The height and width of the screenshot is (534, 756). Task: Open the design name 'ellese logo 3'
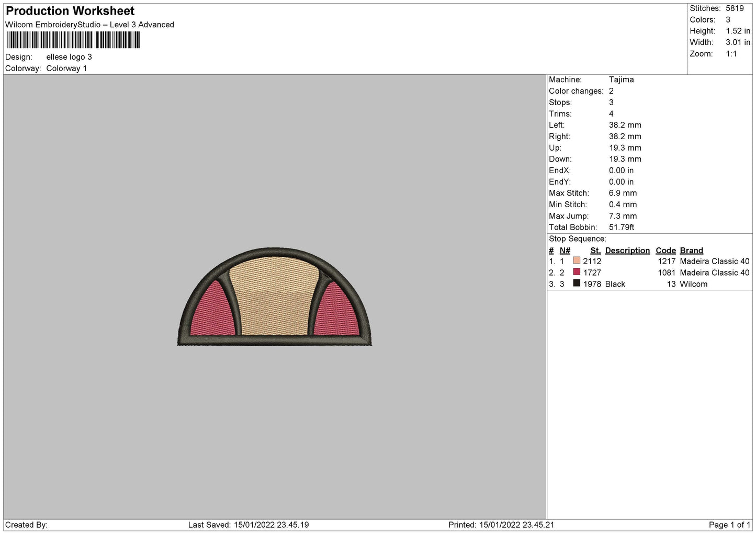coord(69,56)
